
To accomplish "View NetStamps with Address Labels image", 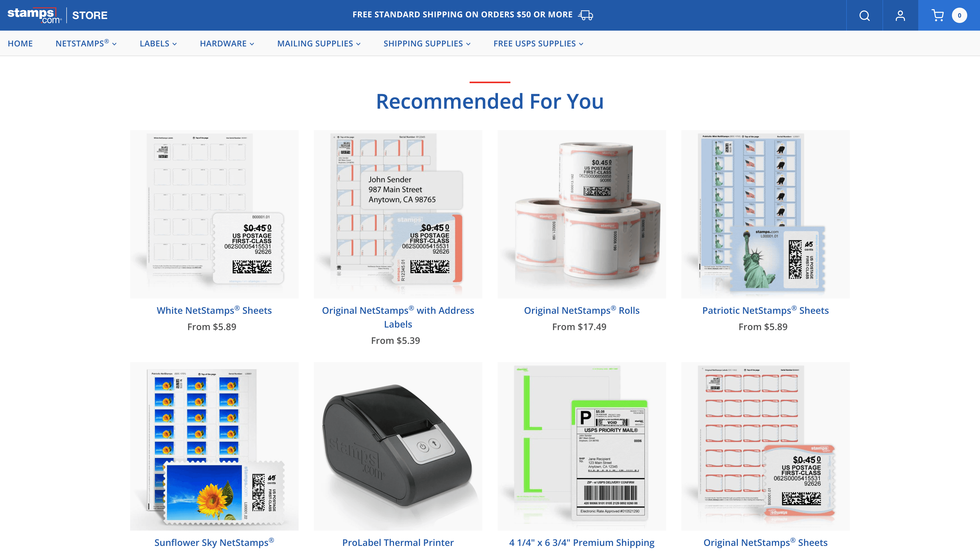I will [x=398, y=214].
